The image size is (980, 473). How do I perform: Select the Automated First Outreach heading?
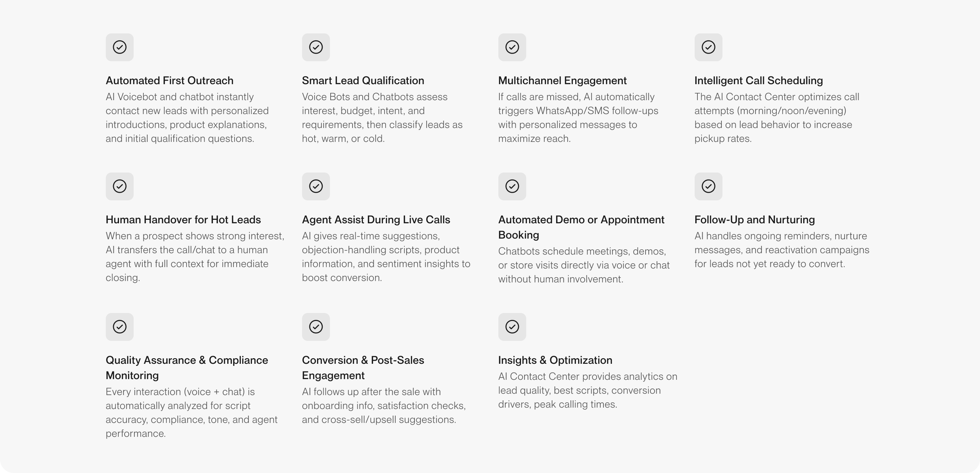(169, 81)
